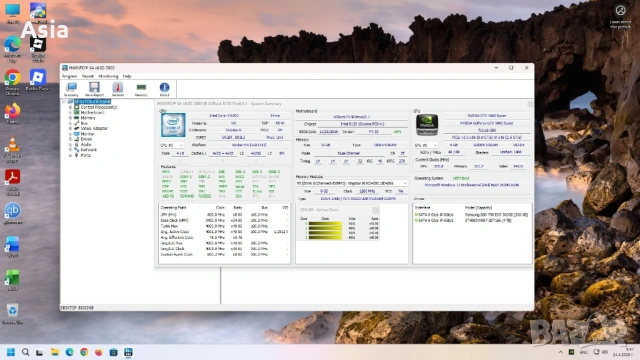The height and width of the screenshot is (360, 640).
Task: Open Chrome from the taskbar
Action: click(x=84, y=352)
